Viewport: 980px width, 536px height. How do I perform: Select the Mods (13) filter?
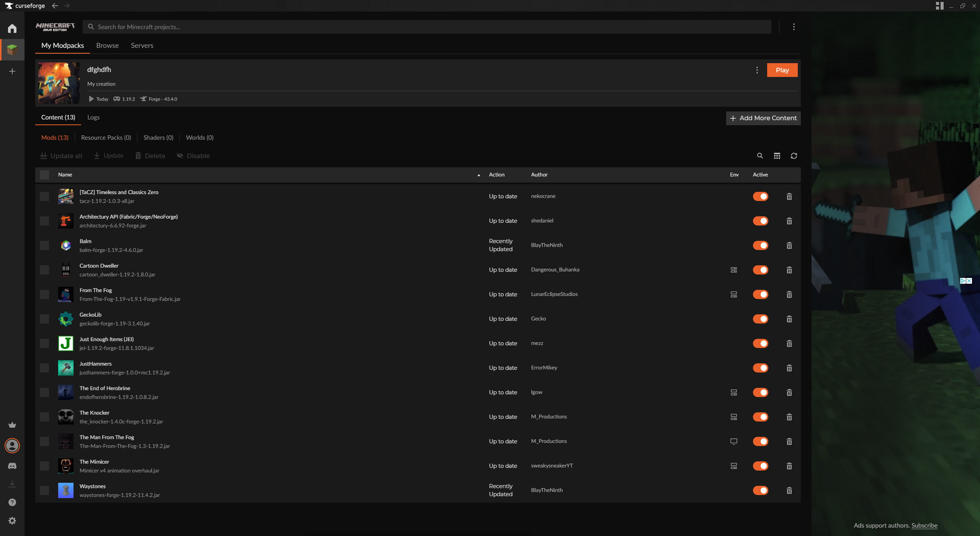click(55, 138)
